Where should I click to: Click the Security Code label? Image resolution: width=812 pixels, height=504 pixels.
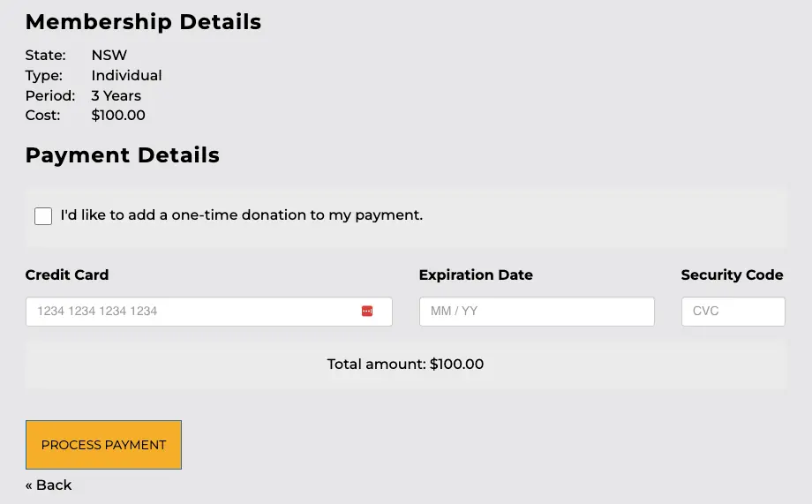coord(732,275)
